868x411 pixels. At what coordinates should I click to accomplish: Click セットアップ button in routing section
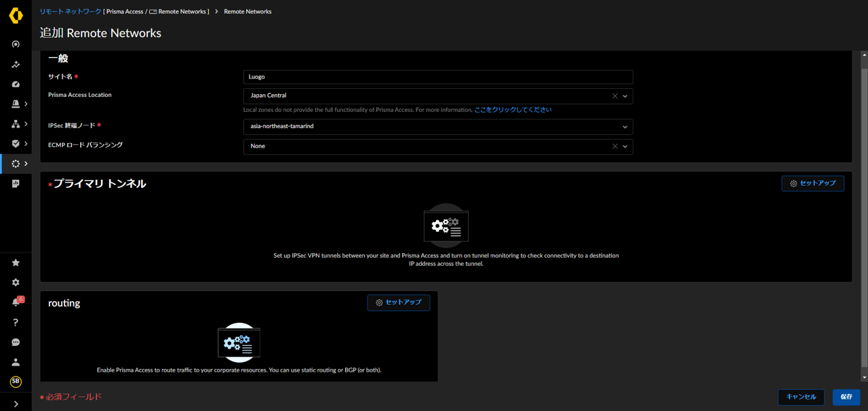click(399, 302)
